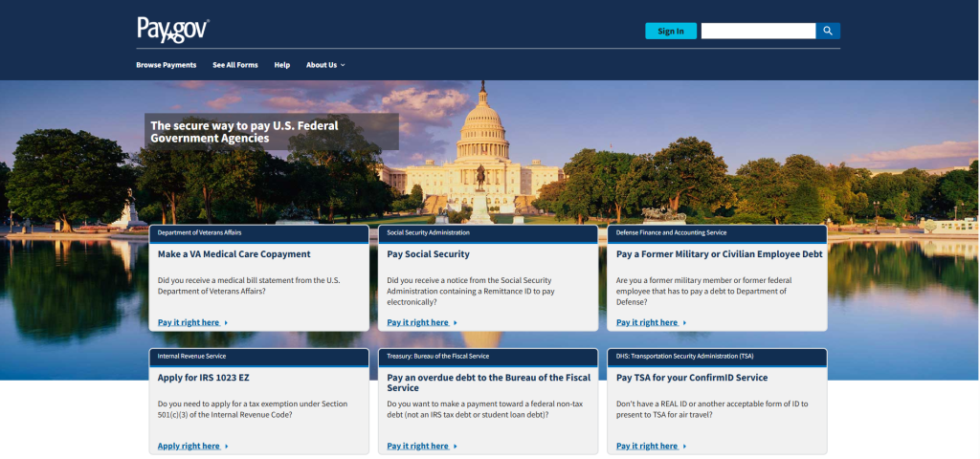Click inside the site search field
Image resolution: width=980 pixels, height=459 pixels.
[758, 31]
